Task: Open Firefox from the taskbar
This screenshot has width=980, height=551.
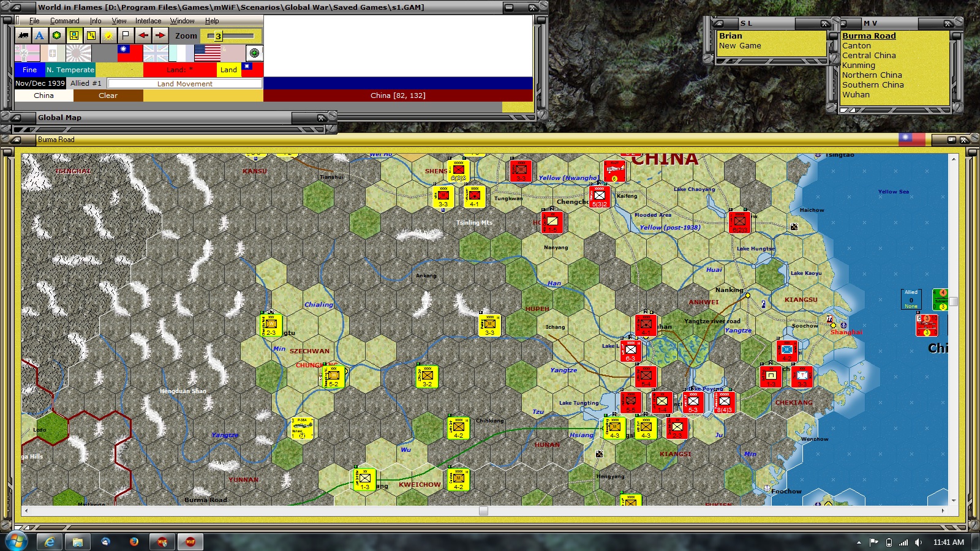Action: pos(134,542)
